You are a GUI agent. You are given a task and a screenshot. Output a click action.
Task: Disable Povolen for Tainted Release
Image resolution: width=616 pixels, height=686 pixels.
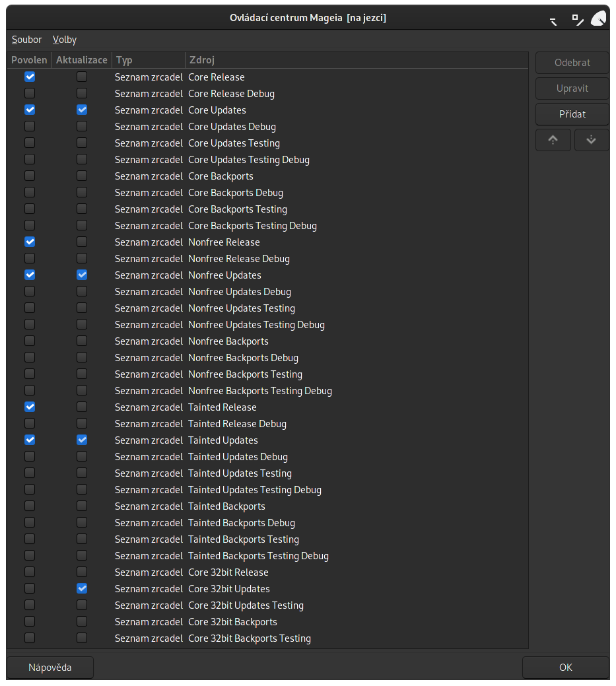pyautogui.click(x=30, y=407)
